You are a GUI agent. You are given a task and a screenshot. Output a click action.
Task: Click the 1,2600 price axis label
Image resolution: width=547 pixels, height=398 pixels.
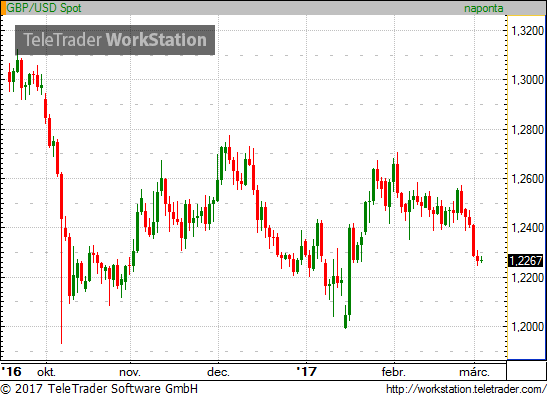click(527, 179)
